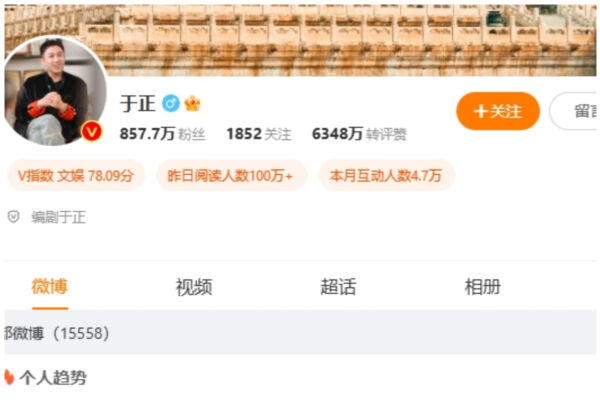
Task: Click the 微博 (15558) filter heading
Action: coord(57,333)
